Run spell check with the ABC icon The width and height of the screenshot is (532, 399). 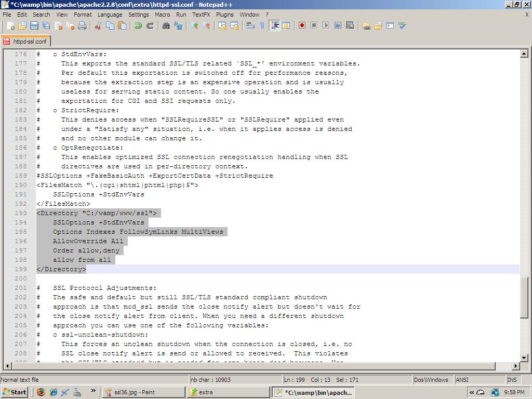(402, 25)
